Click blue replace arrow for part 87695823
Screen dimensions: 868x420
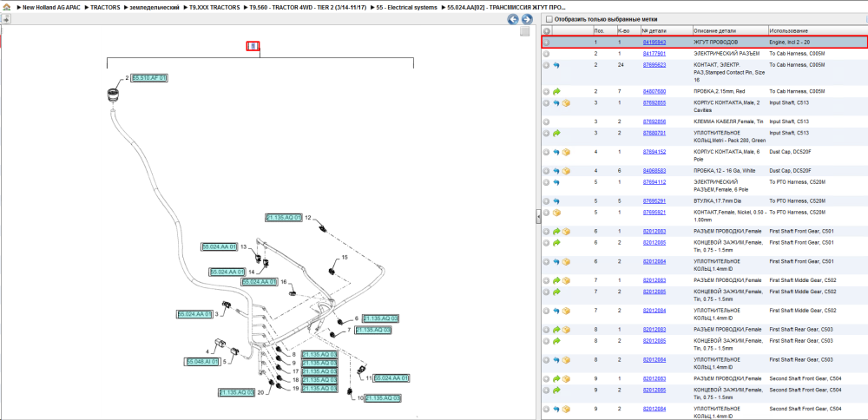tap(556, 65)
